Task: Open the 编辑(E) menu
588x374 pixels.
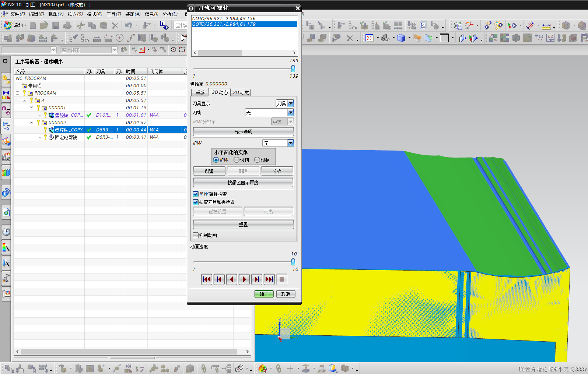Action: point(36,14)
